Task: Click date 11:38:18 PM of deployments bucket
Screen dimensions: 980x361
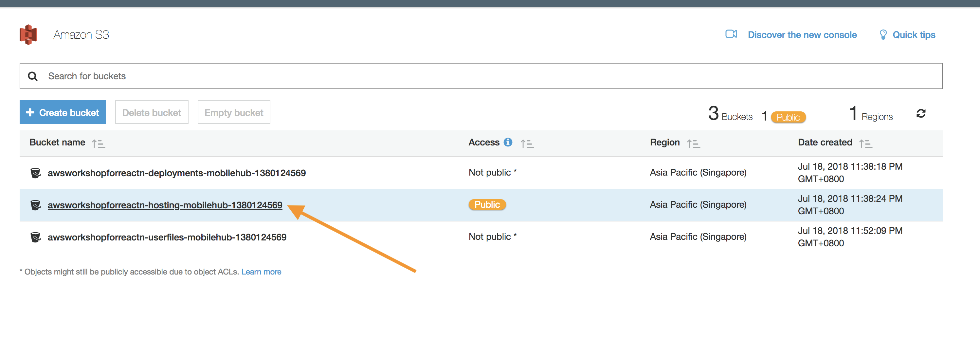Action: click(x=850, y=173)
